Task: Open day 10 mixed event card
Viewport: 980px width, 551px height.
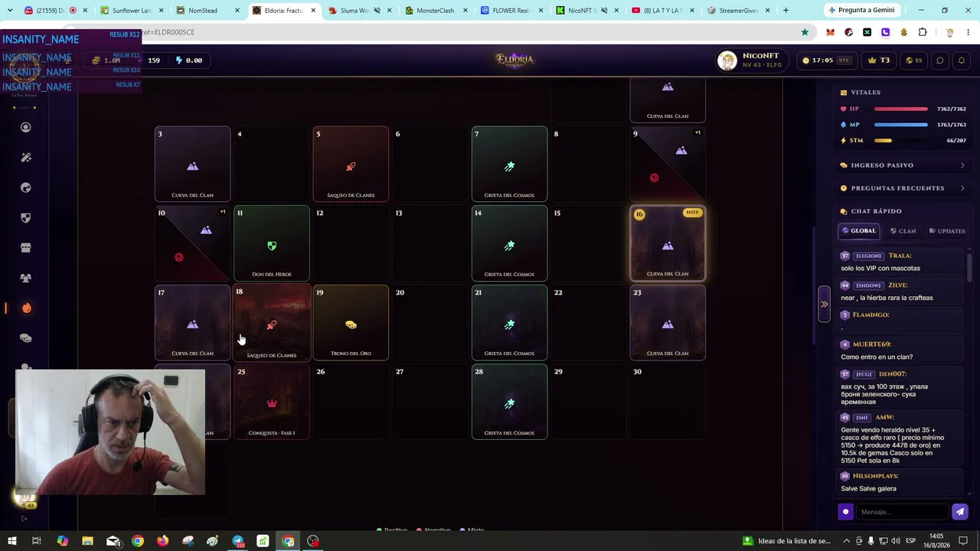Action: point(192,243)
